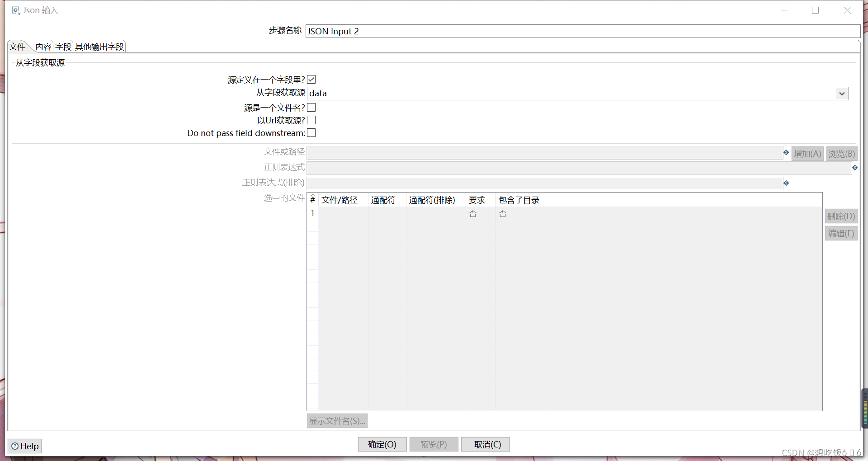Toggle Do not pass field downstream checkbox

(x=311, y=133)
